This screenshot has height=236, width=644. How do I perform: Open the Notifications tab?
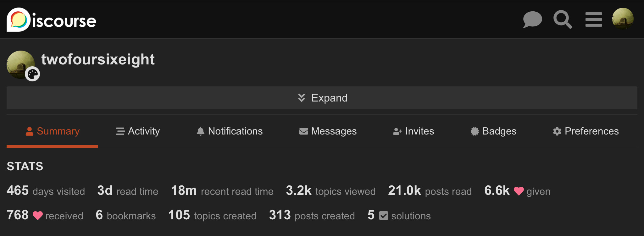pos(230,131)
